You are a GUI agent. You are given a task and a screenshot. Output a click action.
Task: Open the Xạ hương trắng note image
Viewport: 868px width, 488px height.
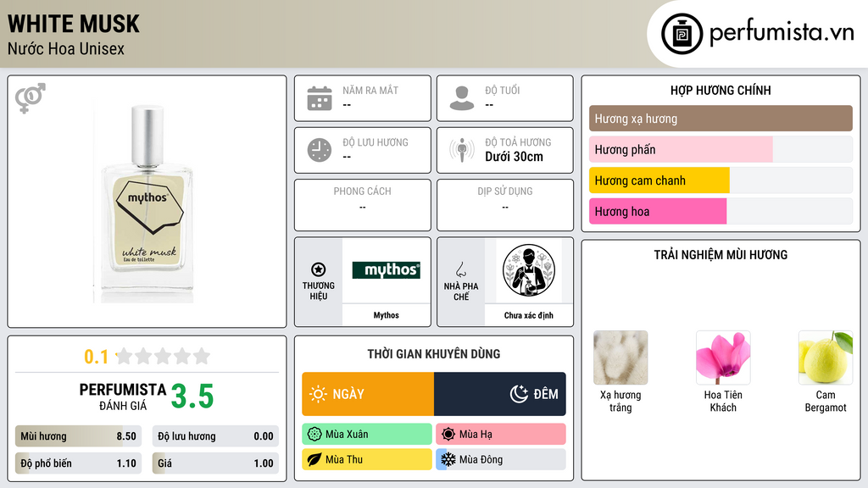(x=620, y=358)
